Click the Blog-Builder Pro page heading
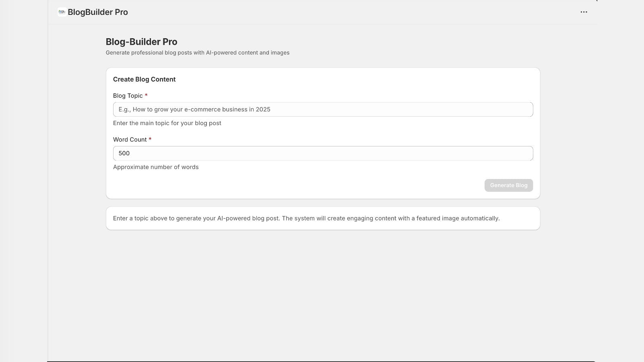Screen dimensions: 644x362 coord(141,41)
